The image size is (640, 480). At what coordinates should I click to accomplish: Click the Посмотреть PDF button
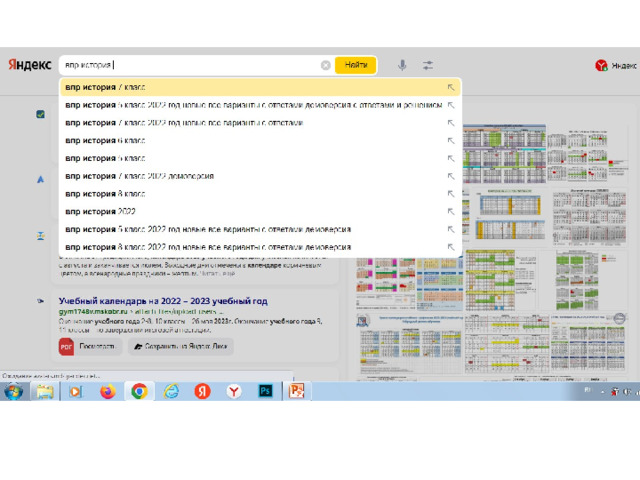point(90,347)
